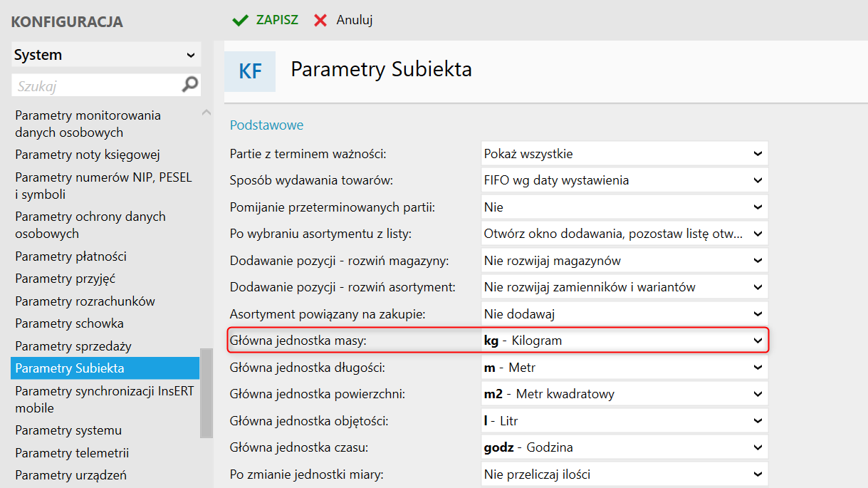Click the KF module icon
This screenshot has width=868, height=488.
(250, 71)
